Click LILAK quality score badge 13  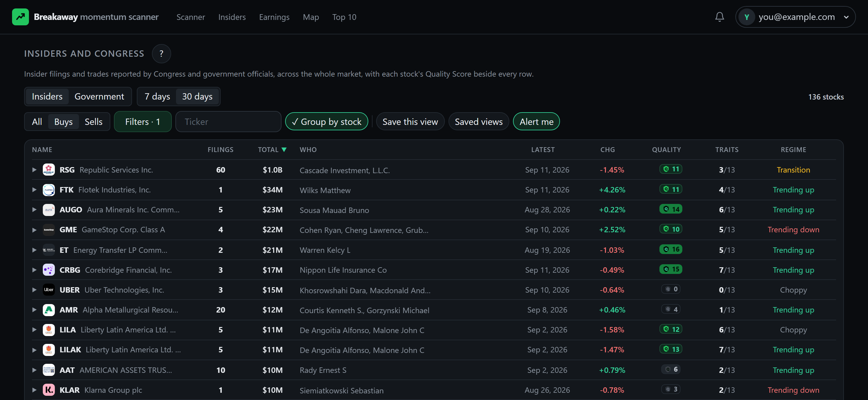click(671, 349)
